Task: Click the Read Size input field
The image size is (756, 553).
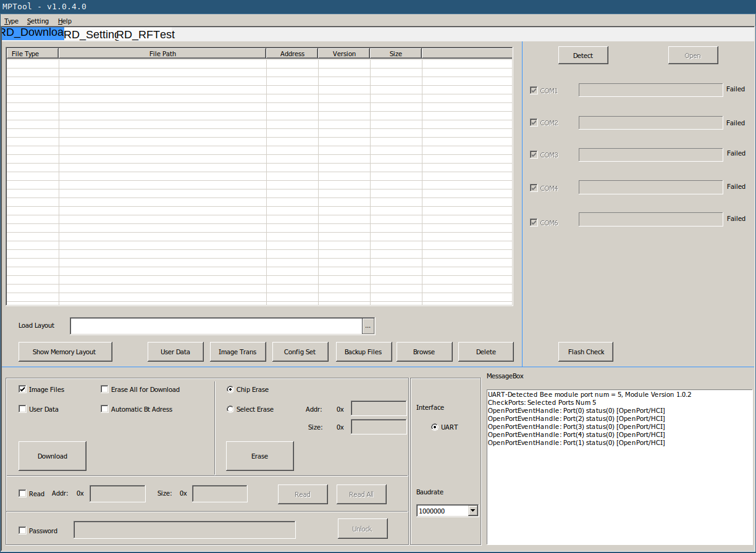Action: (x=220, y=494)
